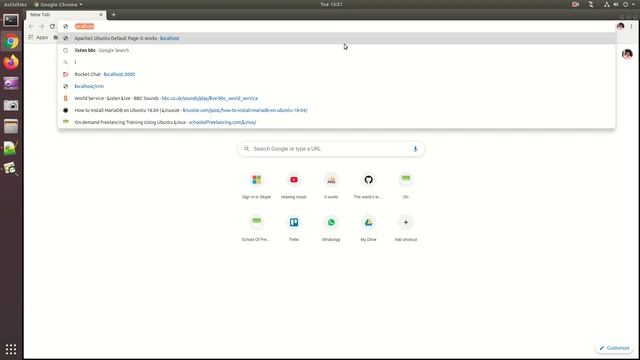This screenshot has height=360, width=640.
Task: Select the New Tab tab
Action: [x=65, y=15]
